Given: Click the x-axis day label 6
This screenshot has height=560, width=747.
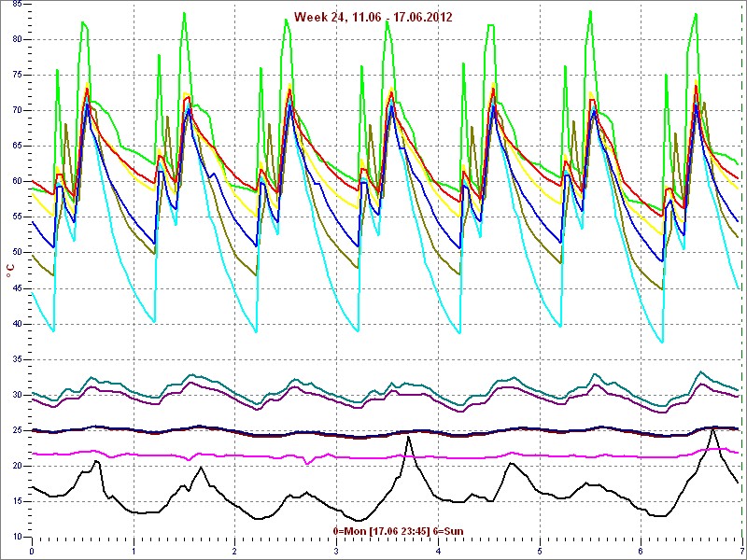Looking at the screenshot, I should [x=641, y=552].
